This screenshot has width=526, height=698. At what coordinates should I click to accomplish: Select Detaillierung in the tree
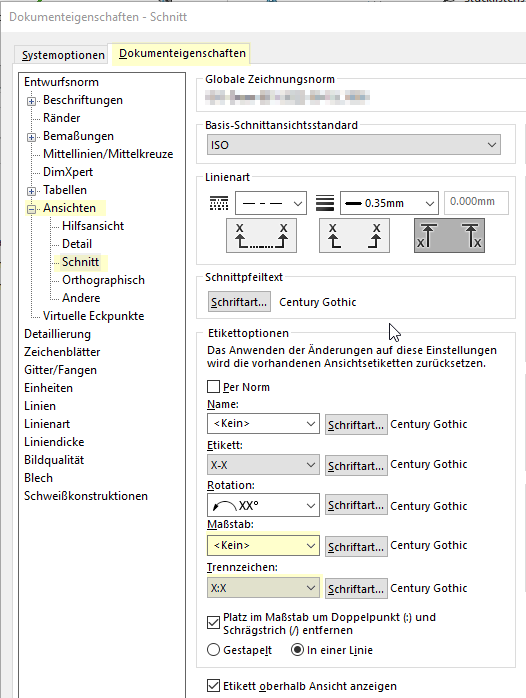(57, 334)
